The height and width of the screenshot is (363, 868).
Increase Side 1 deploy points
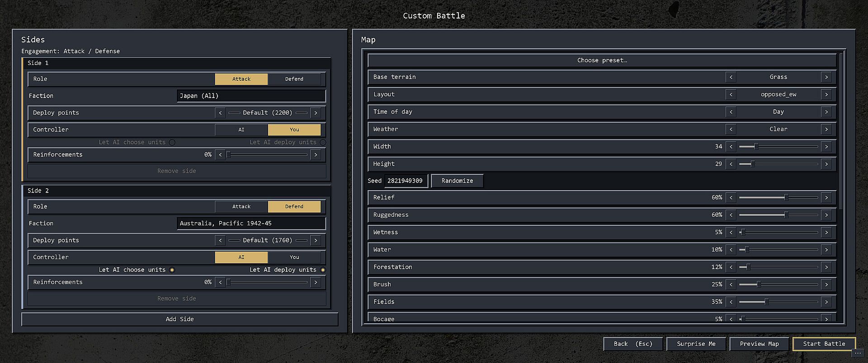316,113
